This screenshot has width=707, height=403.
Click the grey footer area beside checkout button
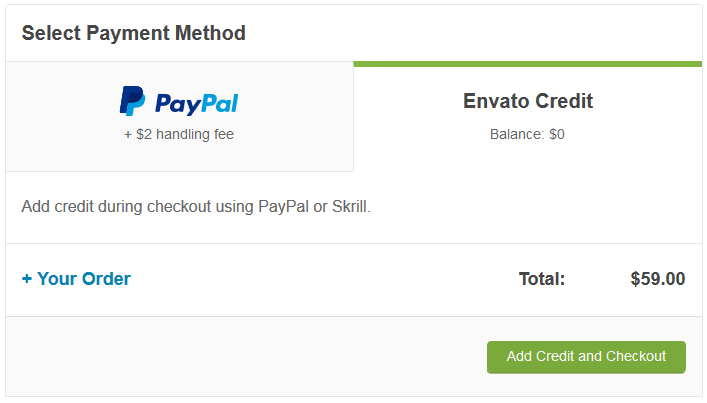tap(240, 357)
